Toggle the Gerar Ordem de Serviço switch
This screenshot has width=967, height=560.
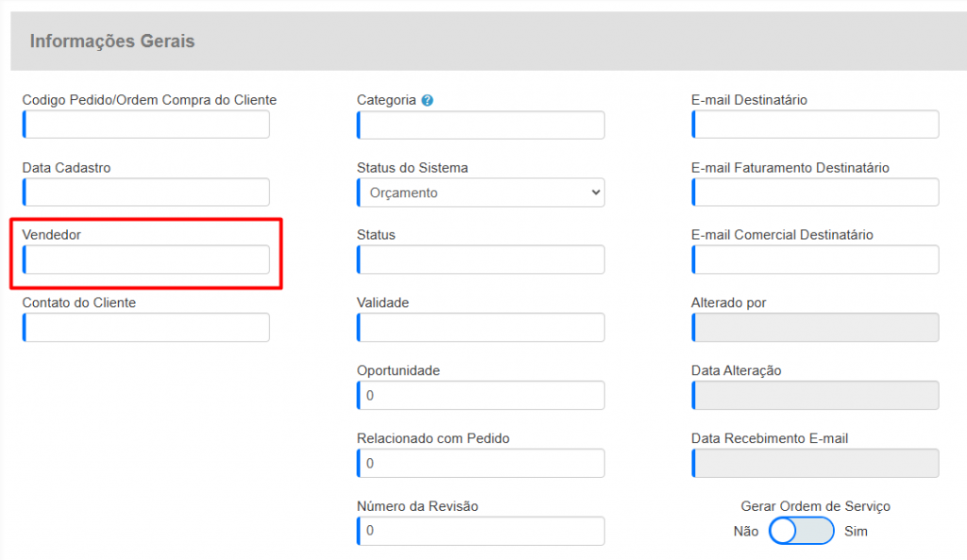(801, 531)
